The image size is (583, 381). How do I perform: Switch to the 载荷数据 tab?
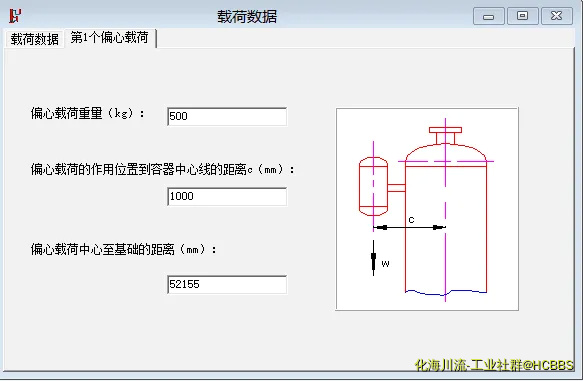tap(34, 39)
